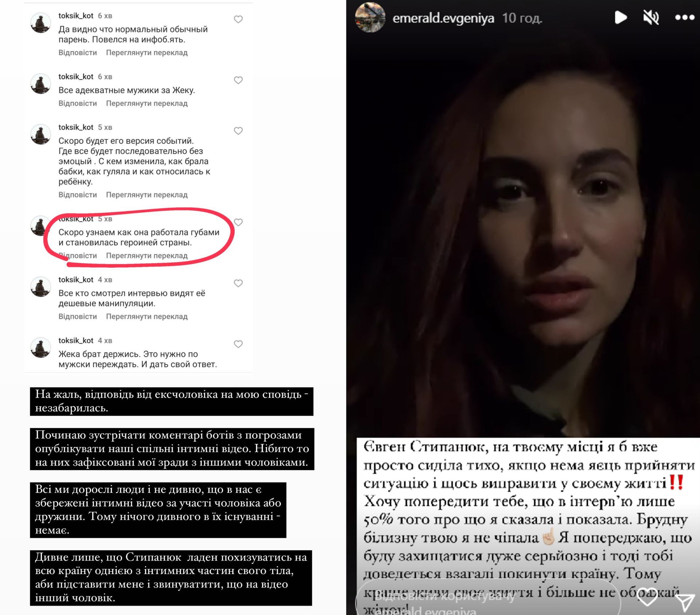This screenshot has width=700, height=615.
Task: Share the story with the paper plane icon
Action: point(685,603)
